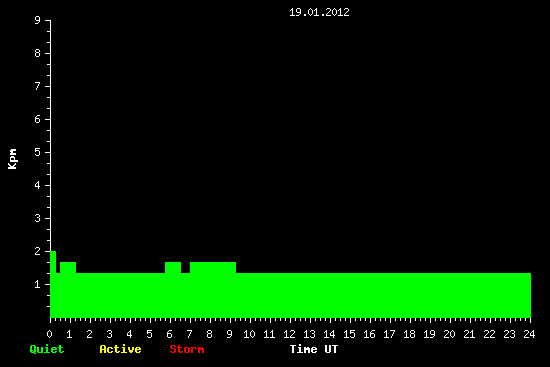Screen dimensions: 550x367
Task: Click the Time UT axis label
Action: pos(314,349)
